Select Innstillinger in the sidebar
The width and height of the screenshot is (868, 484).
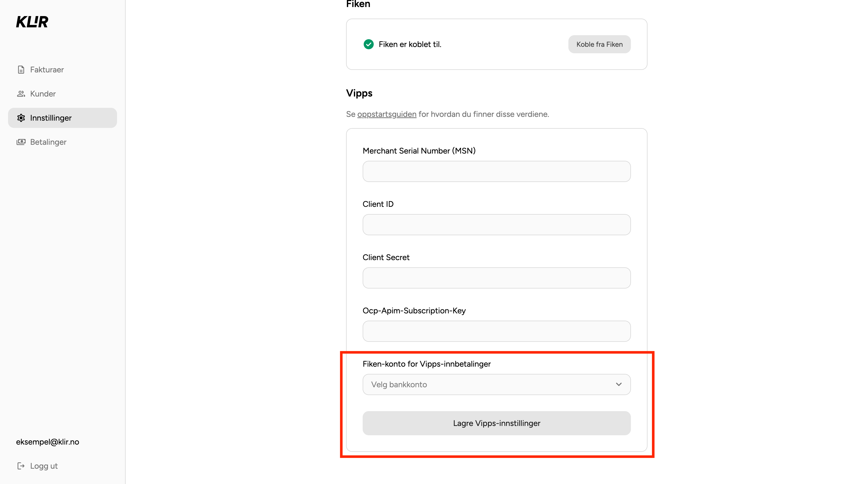click(62, 118)
